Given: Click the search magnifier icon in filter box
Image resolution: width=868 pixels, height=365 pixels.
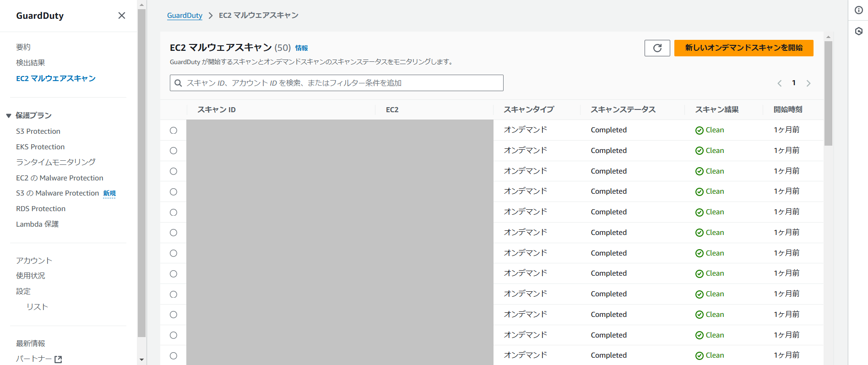Looking at the screenshot, I should click(179, 83).
